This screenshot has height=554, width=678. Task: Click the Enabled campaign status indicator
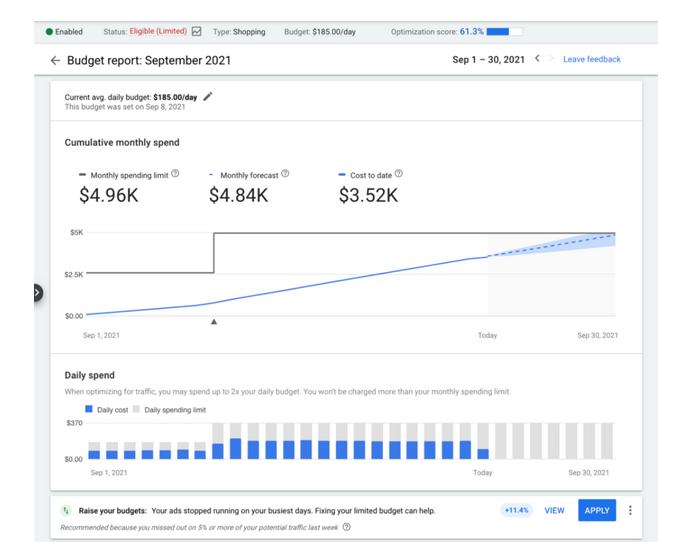(x=50, y=32)
